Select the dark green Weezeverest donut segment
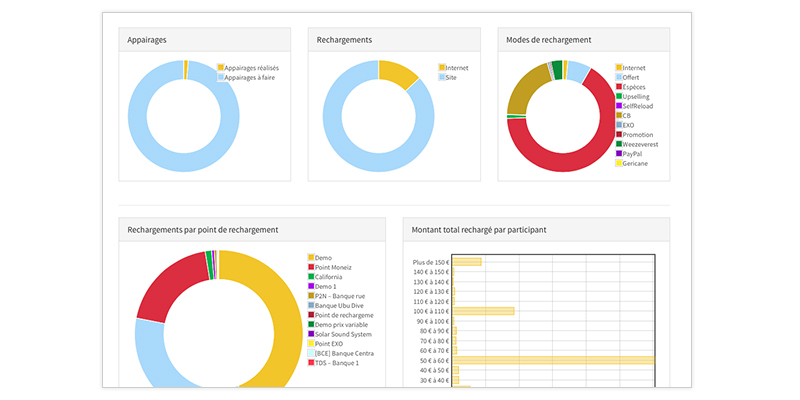The width and height of the screenshot is (800, 400). [x=557, y=70]
